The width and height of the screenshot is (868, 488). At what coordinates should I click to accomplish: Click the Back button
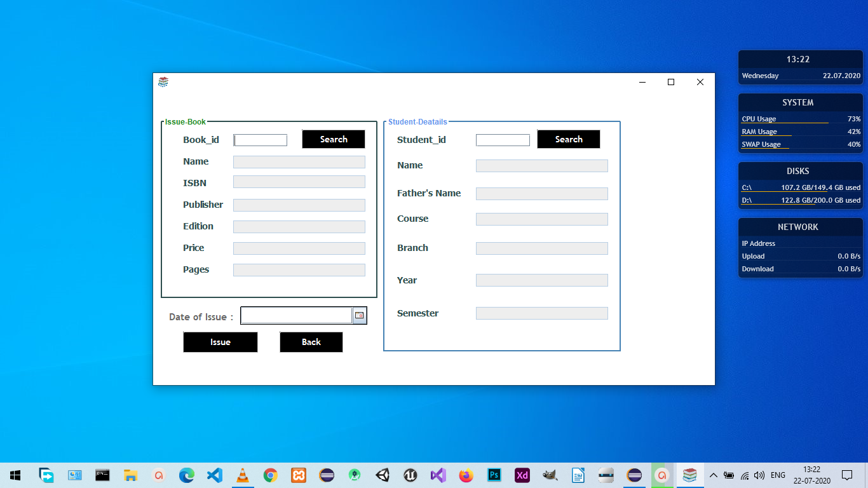(x=311, y=342)
